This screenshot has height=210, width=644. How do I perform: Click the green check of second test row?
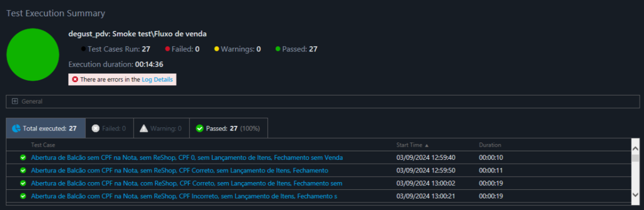[23, 170]
